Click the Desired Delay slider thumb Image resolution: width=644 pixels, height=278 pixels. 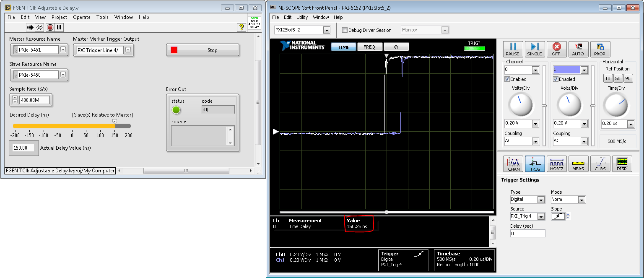pyautogui.click(x=115, y=122)
